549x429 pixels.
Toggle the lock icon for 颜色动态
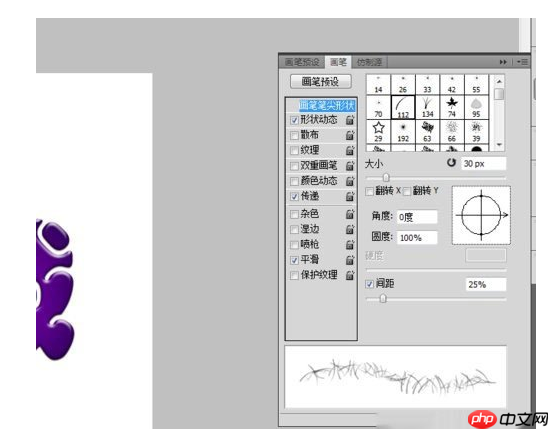click(350, 181)
